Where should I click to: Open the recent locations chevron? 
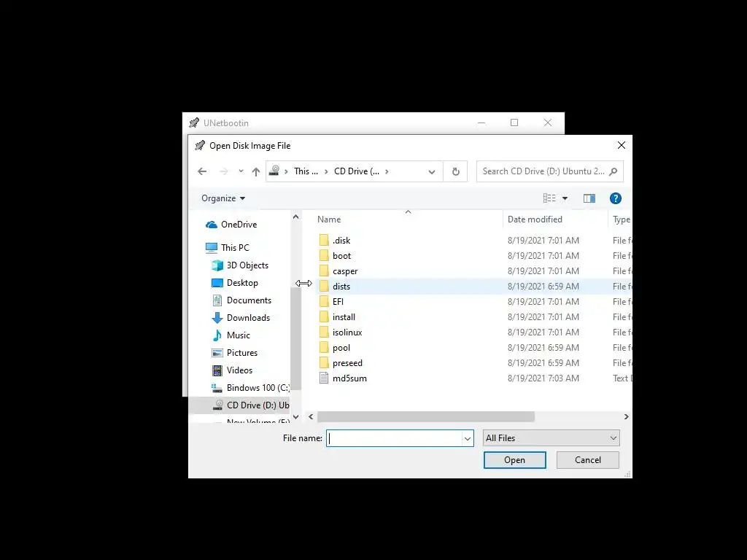pyautogui.click(x=241, y=171)
